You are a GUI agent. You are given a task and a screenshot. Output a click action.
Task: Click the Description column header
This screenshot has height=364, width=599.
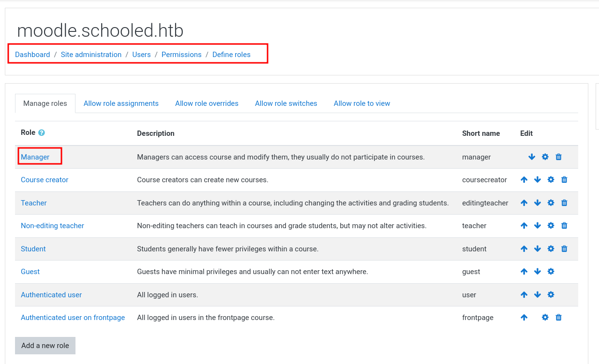tap(156, 133)
